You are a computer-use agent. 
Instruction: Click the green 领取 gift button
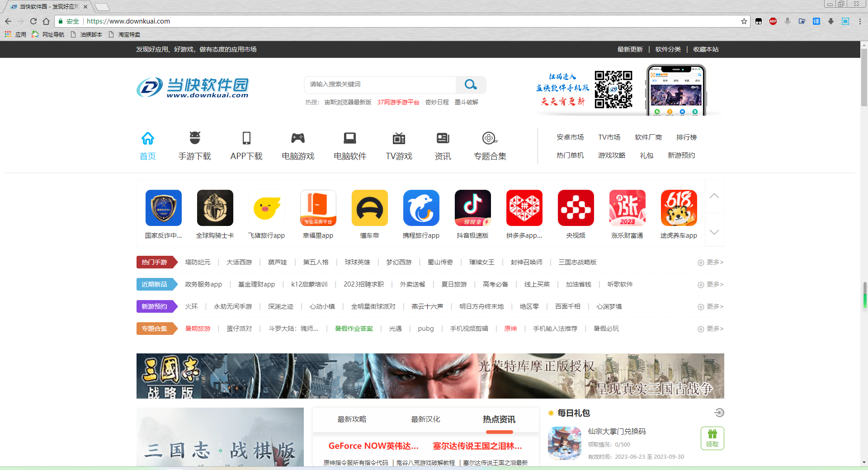(x=712, y=438)
